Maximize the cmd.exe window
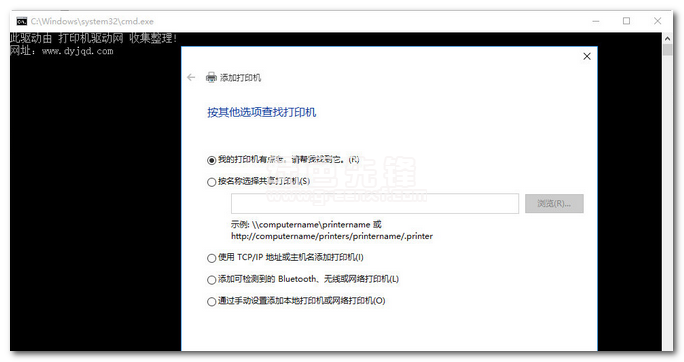The image size is (684, 362). 626,21
